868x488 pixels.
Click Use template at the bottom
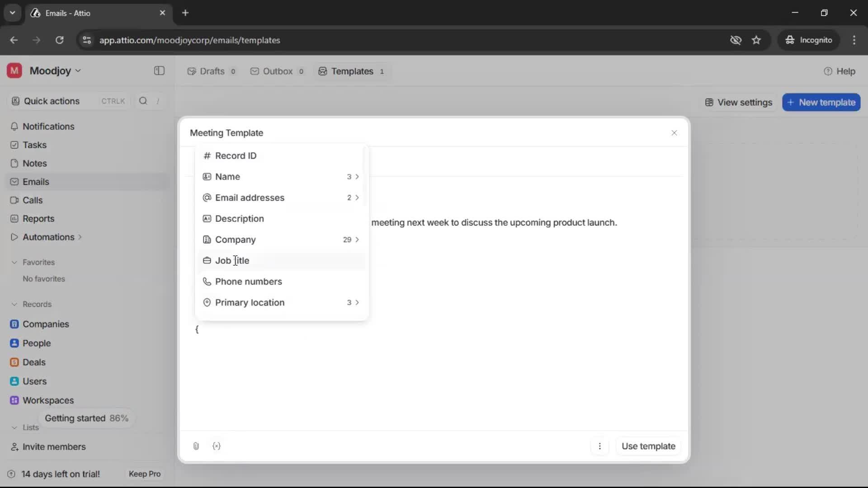click(648, 446)
